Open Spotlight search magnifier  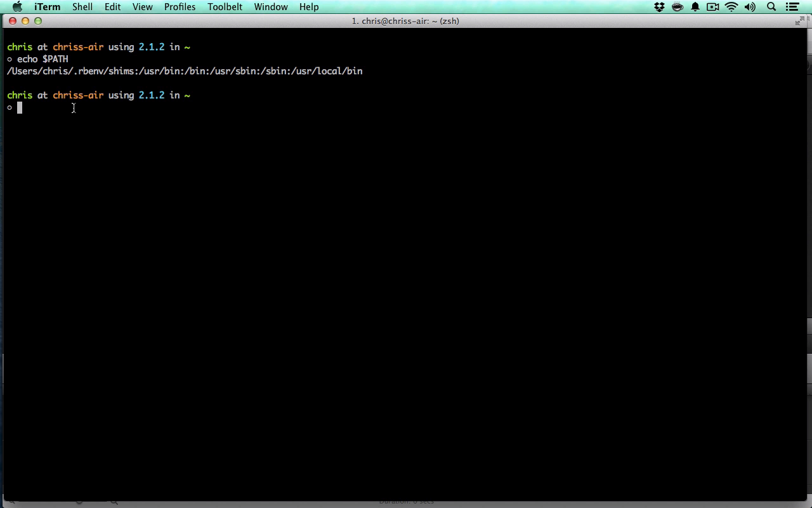tap(771, 7)
